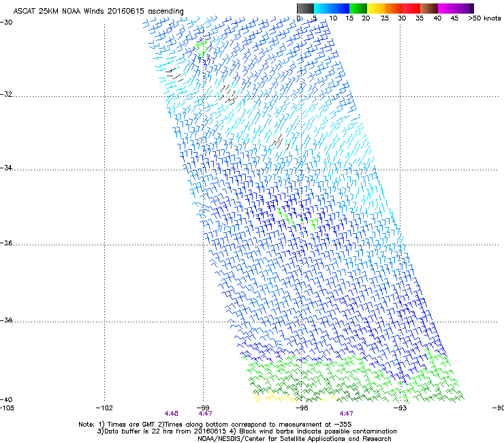Click the '40' label under the color bar
Image resolution: width=504 pixels, height=443 pixels.
coord(437,18)
